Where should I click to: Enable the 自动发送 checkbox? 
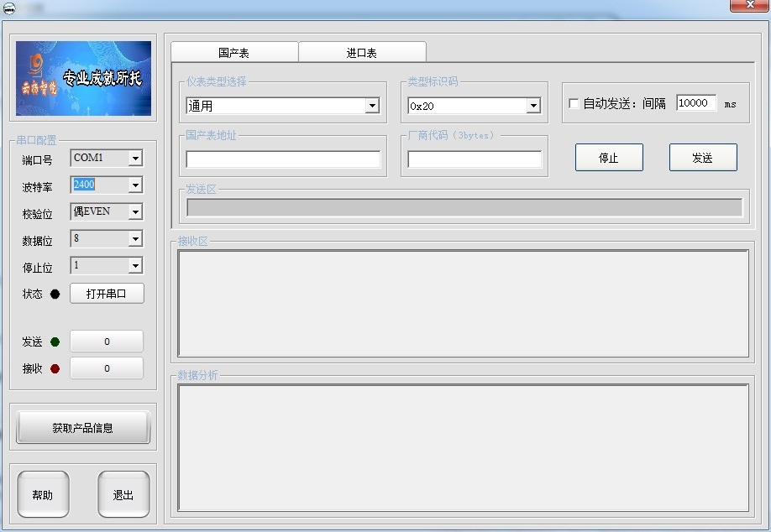(x=574, y=104)
